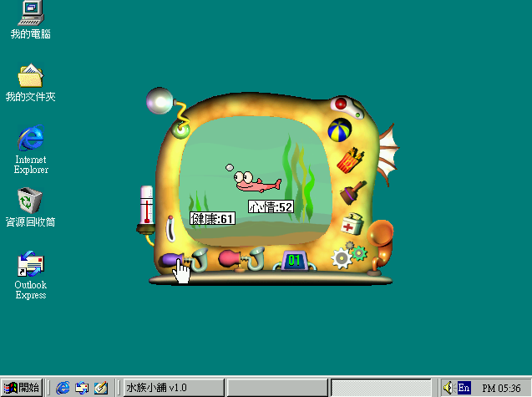
Task: Click the red button switch on frame
Action: [340, 104]
